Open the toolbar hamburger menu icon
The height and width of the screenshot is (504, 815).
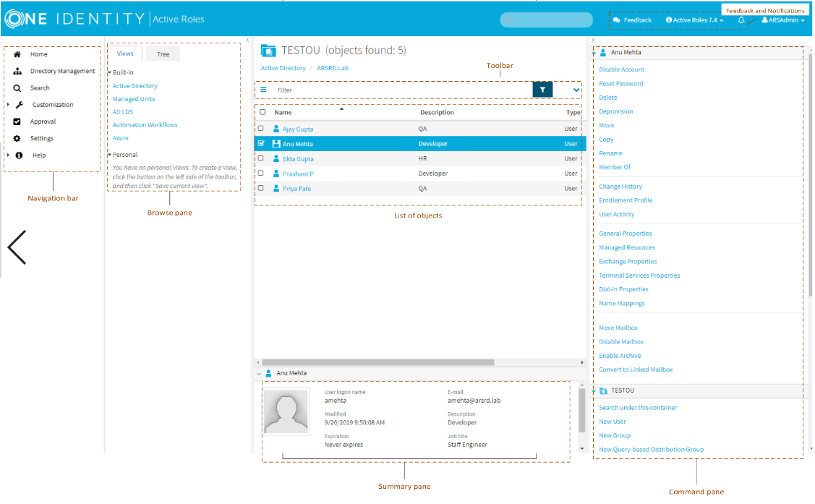pos(263,90)
